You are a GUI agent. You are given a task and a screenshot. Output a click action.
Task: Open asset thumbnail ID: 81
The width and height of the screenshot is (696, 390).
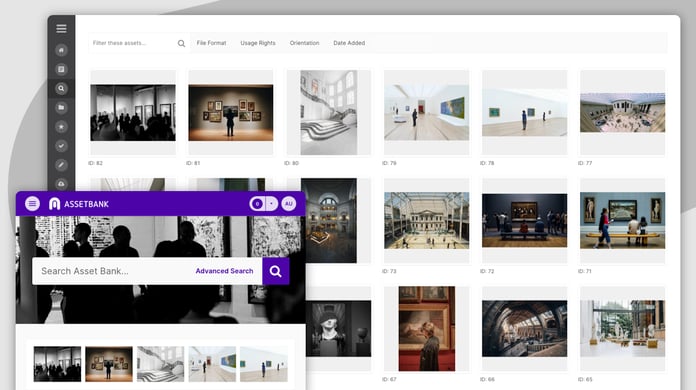coord(231,113)
